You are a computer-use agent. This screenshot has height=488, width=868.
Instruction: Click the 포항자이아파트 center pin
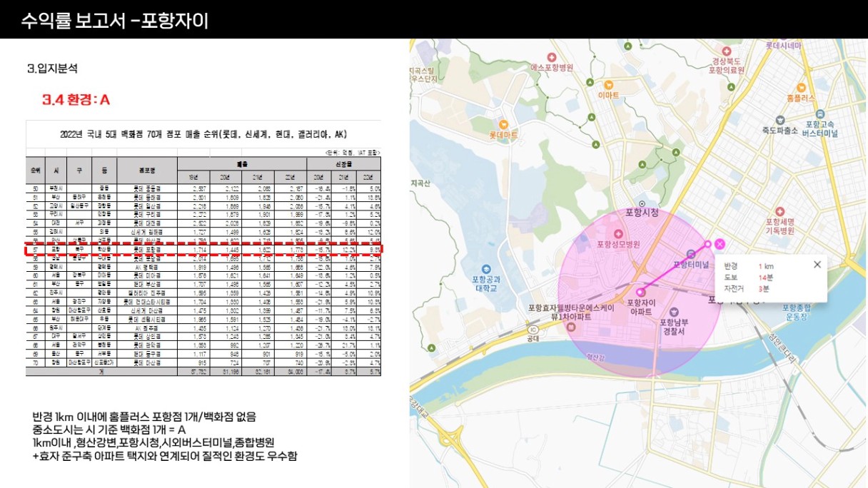pyautogui.click(x=640, y=291)
